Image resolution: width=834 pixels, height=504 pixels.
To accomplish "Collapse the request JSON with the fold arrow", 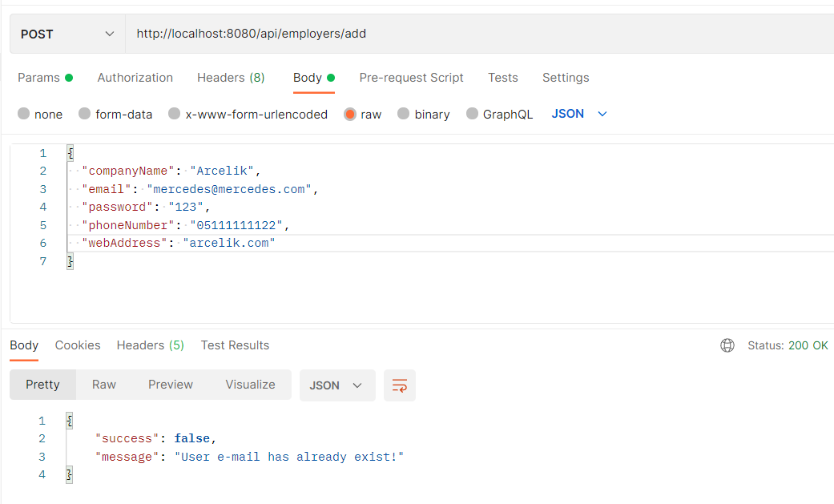I will point(70,152).
